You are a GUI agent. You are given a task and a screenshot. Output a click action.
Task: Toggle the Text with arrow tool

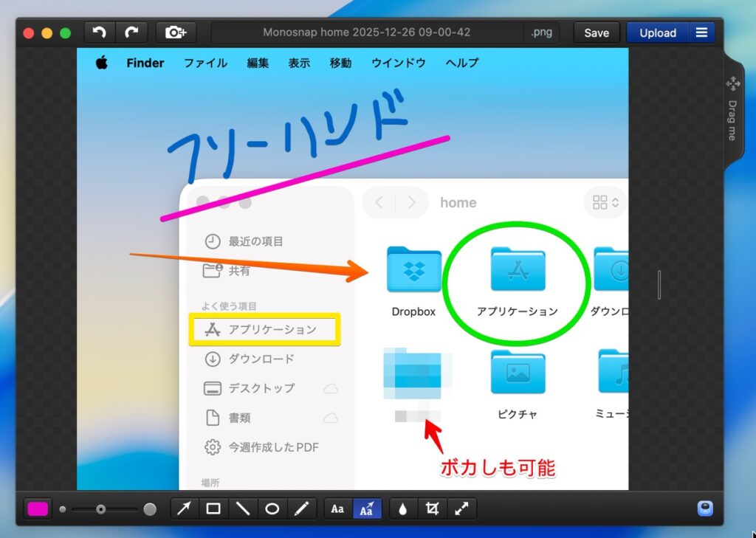(x=367, y=508)
